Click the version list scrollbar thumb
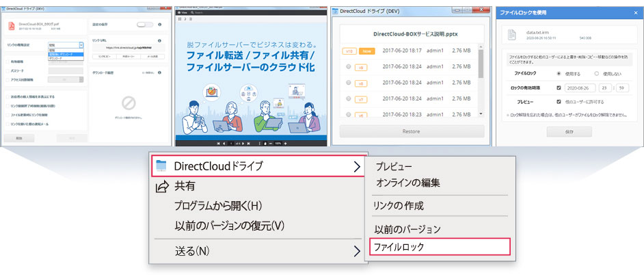The width and height of the screenshot is (644, 275). 481,64
